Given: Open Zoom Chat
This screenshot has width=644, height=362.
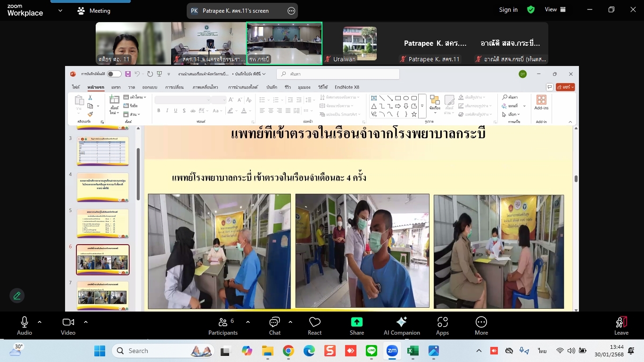Looking at the screenshot, I should (x=275, y=326).
